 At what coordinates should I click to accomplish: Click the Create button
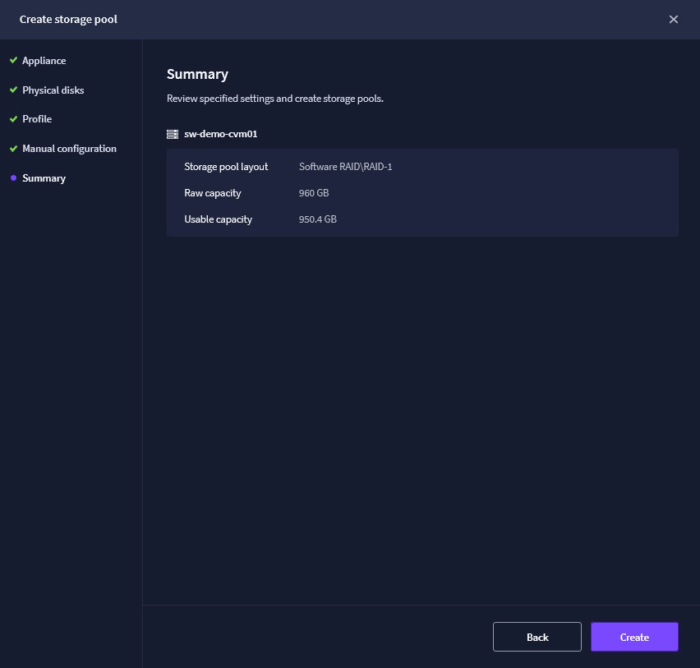pos(634,637)
